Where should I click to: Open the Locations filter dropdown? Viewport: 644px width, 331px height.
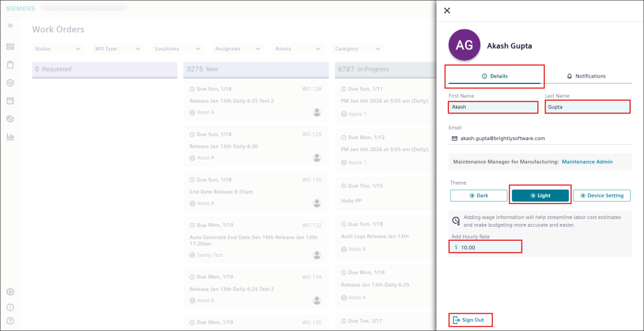[178, 48]
